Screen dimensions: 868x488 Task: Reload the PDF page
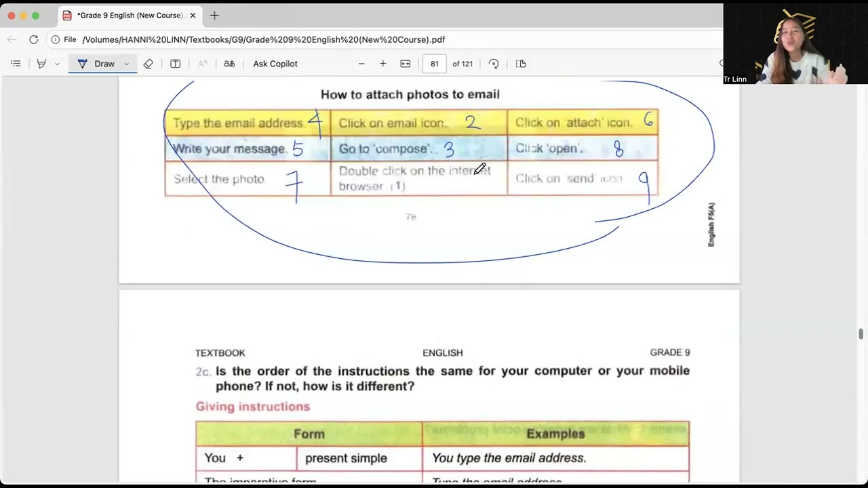[x=33, y=39]
